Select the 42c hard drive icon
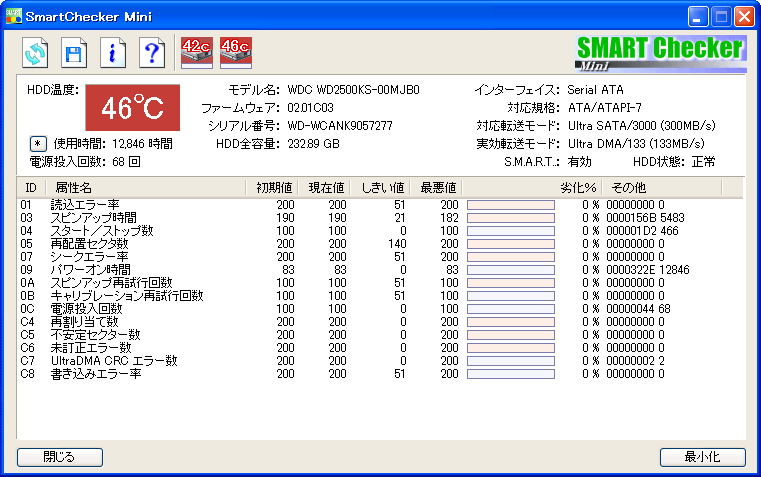 pos(197,52)
